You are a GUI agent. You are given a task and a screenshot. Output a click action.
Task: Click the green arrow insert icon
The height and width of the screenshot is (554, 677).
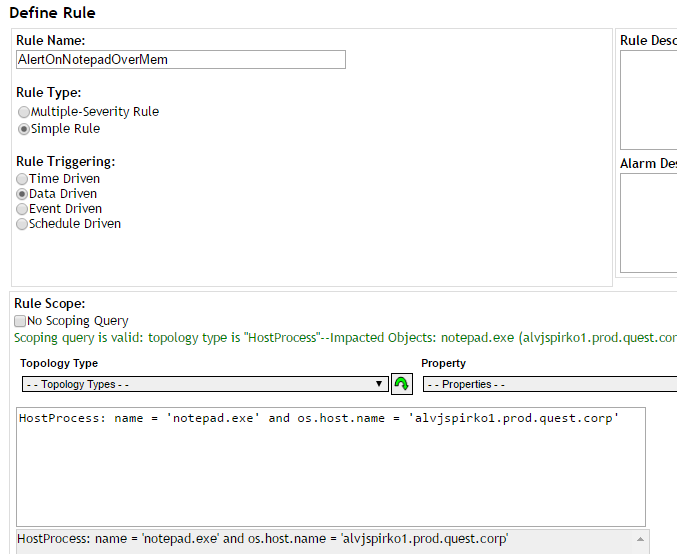click(402, 384)
